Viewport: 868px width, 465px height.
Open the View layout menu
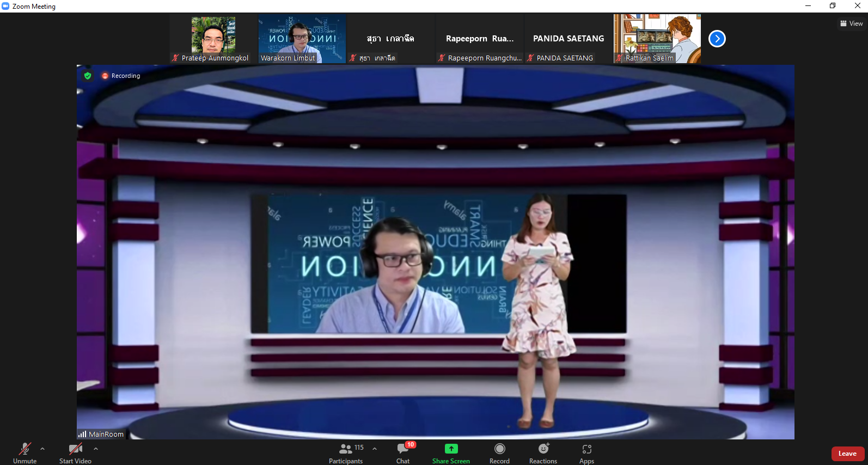click(852, 23)
